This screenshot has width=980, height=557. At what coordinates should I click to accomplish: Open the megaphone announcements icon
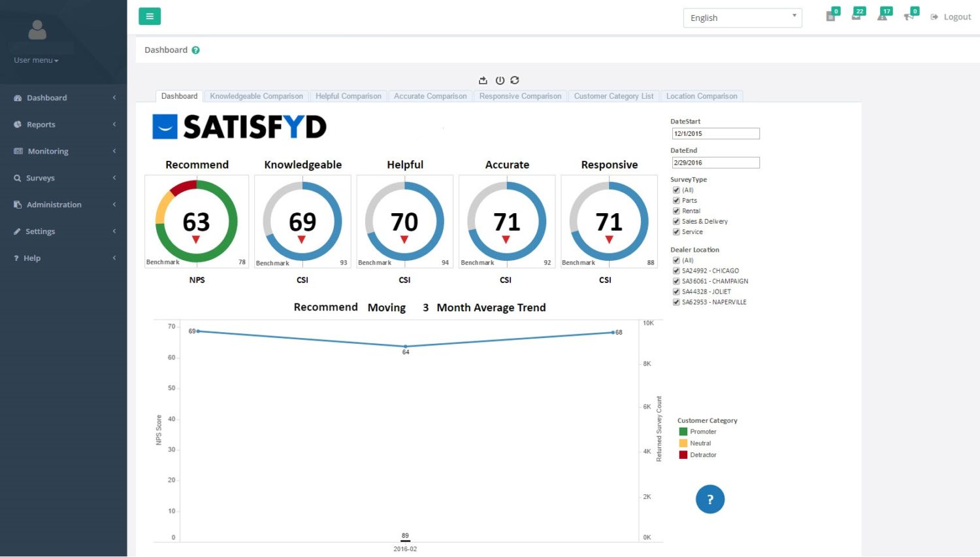909,16
